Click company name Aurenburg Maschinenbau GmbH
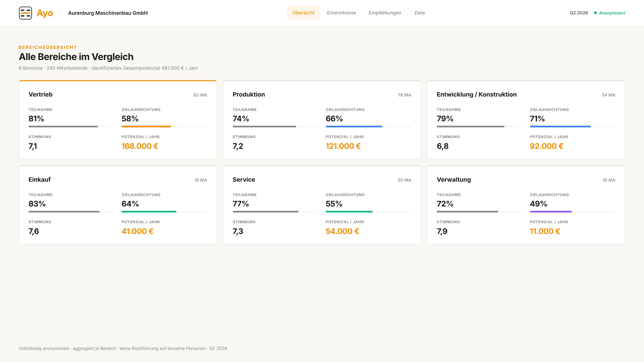644x362 pixels. [108, 13]
